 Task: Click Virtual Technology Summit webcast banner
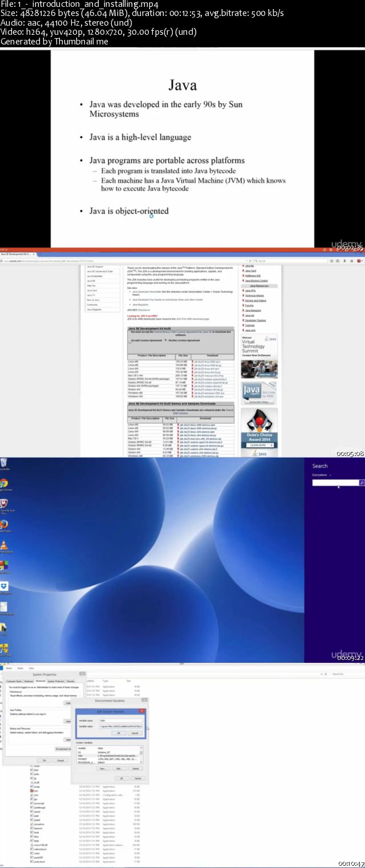click(x=258, y=356)
